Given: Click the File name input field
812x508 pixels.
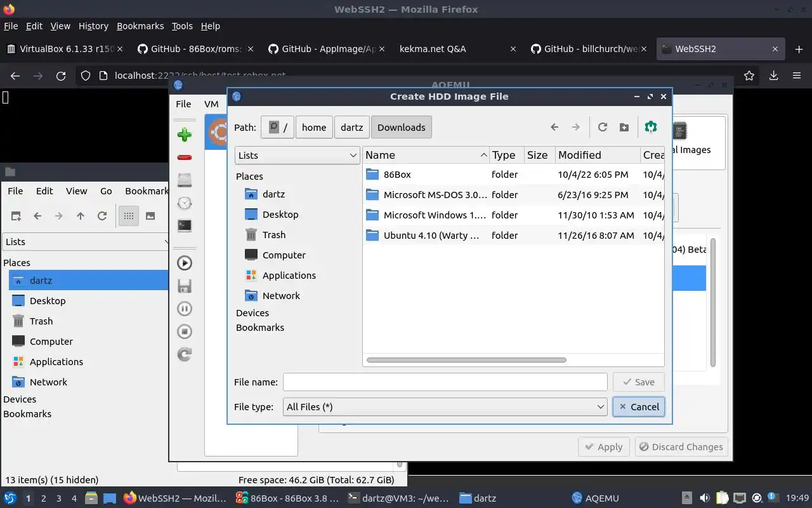Looking at the screenshot, I should 445,382.
